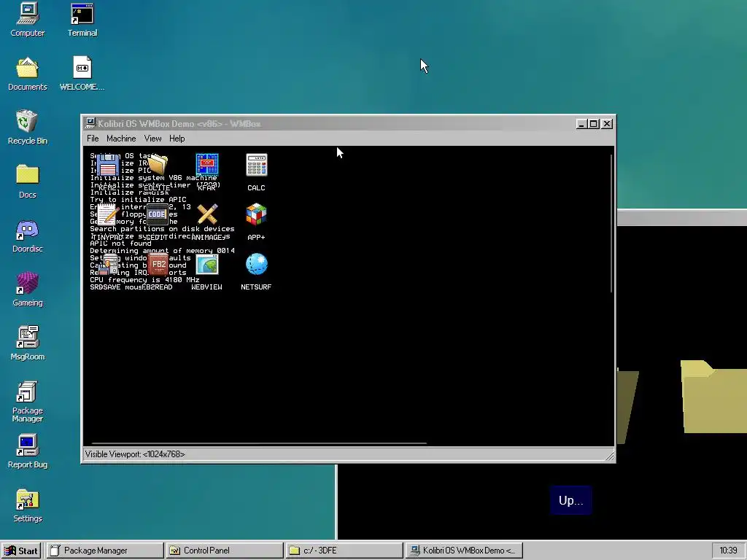The width and height of the screenshot is (747, 560).
Task: Launch the CEDIT code editor icon
Action: pyautogui.click(x=158, y=215)
